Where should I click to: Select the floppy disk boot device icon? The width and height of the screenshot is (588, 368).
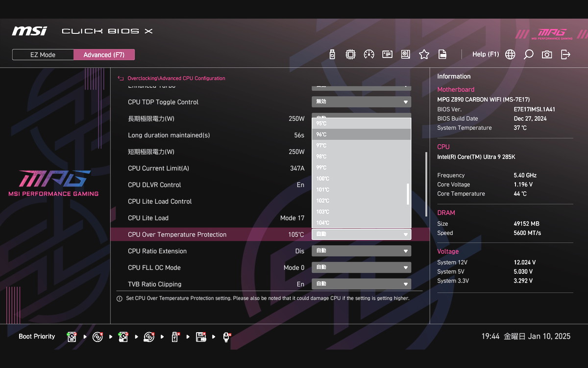click(x=200, y=337)
